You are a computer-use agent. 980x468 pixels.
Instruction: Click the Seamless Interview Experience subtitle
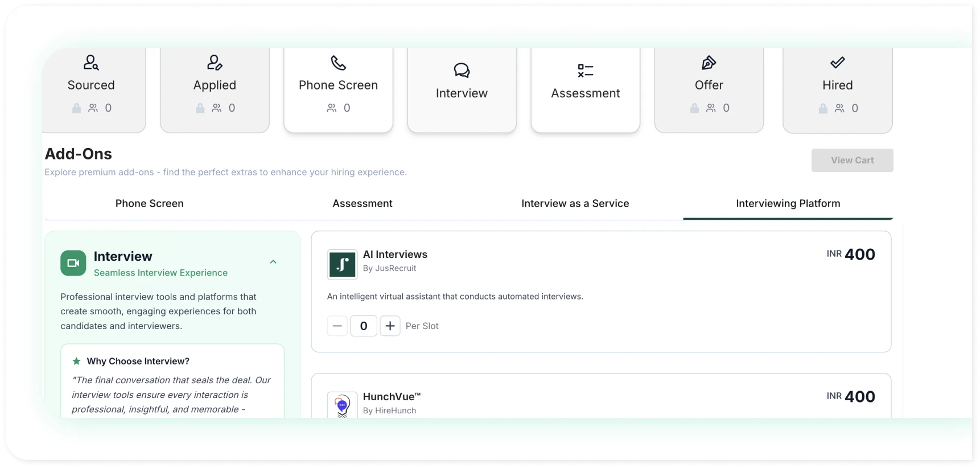160,273
